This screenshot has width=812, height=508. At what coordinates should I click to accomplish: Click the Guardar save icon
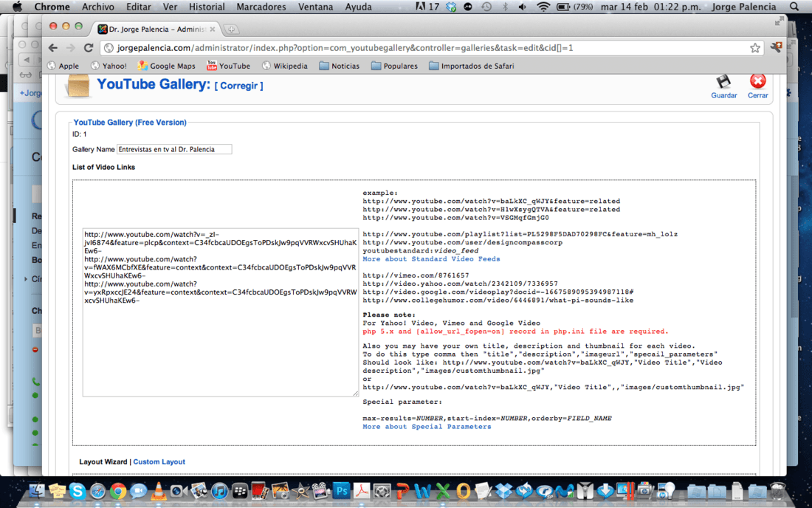[723, 82]
